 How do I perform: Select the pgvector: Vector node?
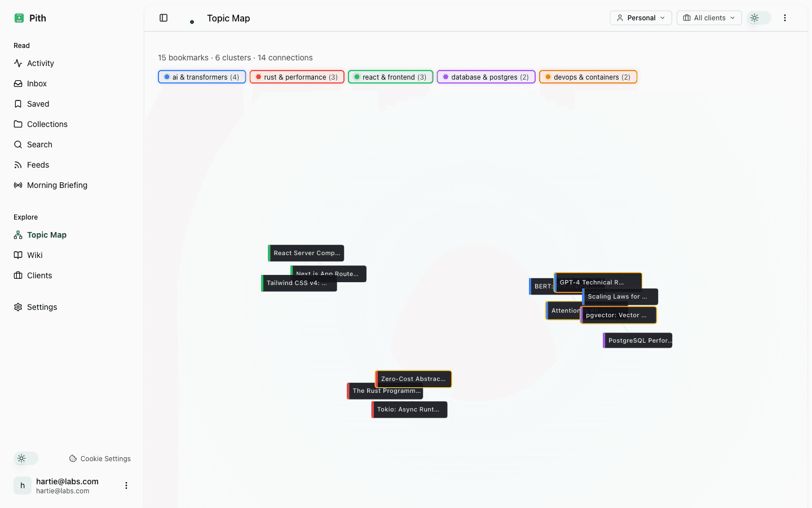619,315
